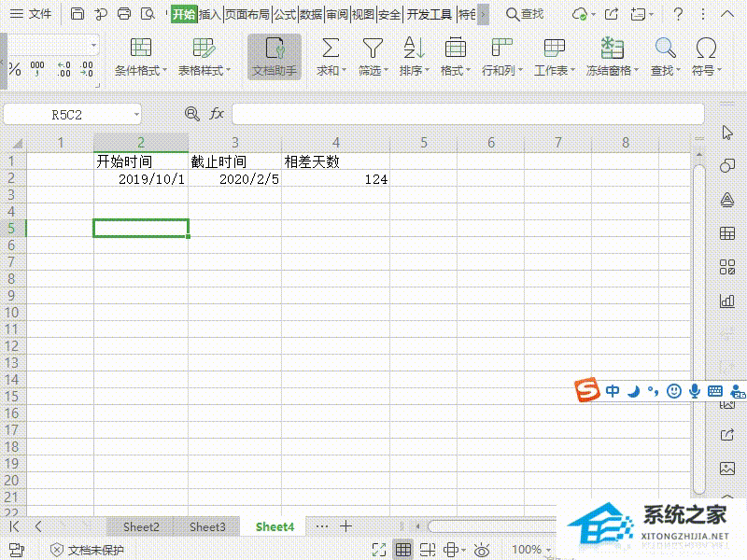Click the 筛选 filter funnel icon
747x560 pixels.
[373, 49]
